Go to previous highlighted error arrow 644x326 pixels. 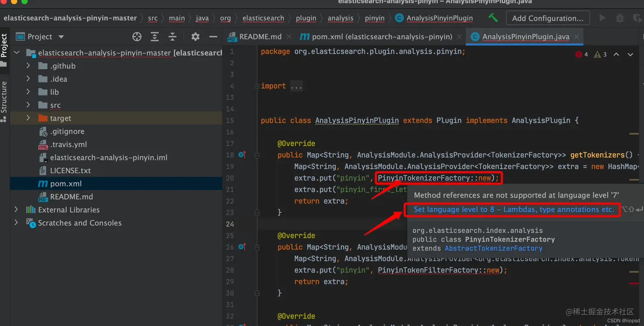(x=616, y=55)
